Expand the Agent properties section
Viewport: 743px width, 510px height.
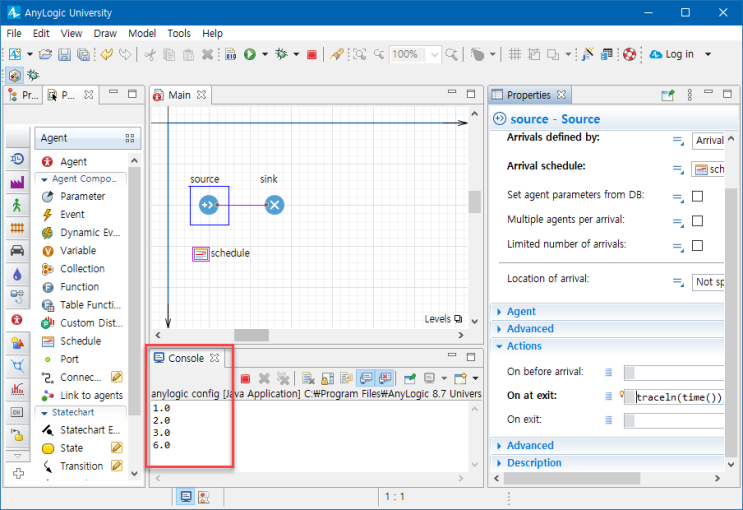(521, 311)
